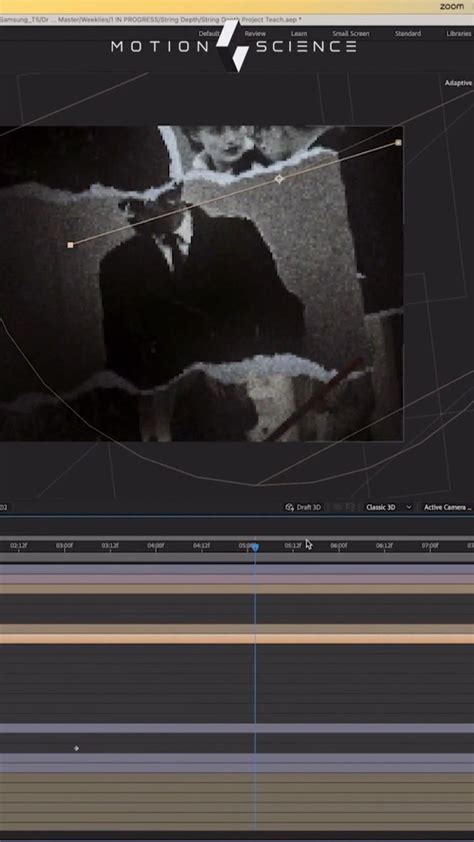The width and height of the screenshot is (474, 842).
Task: Select the highlighted peach layer bar in timeline
Action: [x=237, y=639]
